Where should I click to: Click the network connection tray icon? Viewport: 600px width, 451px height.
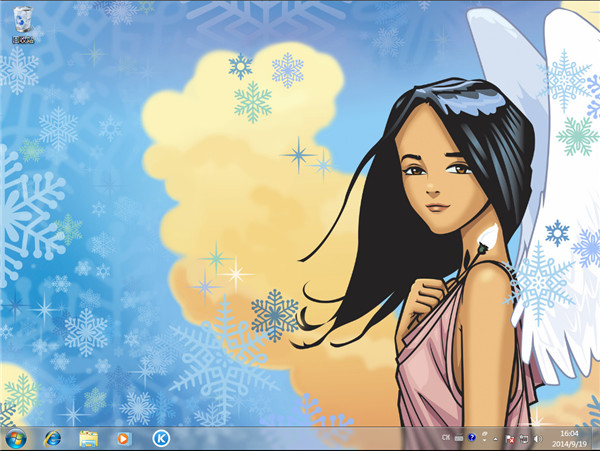click(523, 438)
